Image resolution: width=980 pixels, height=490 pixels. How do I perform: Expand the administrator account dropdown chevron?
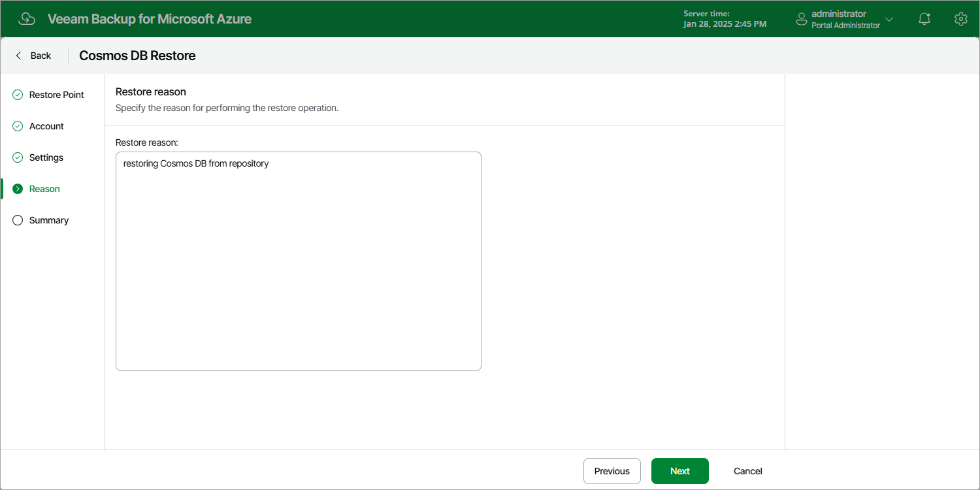[x=889, y=20]
